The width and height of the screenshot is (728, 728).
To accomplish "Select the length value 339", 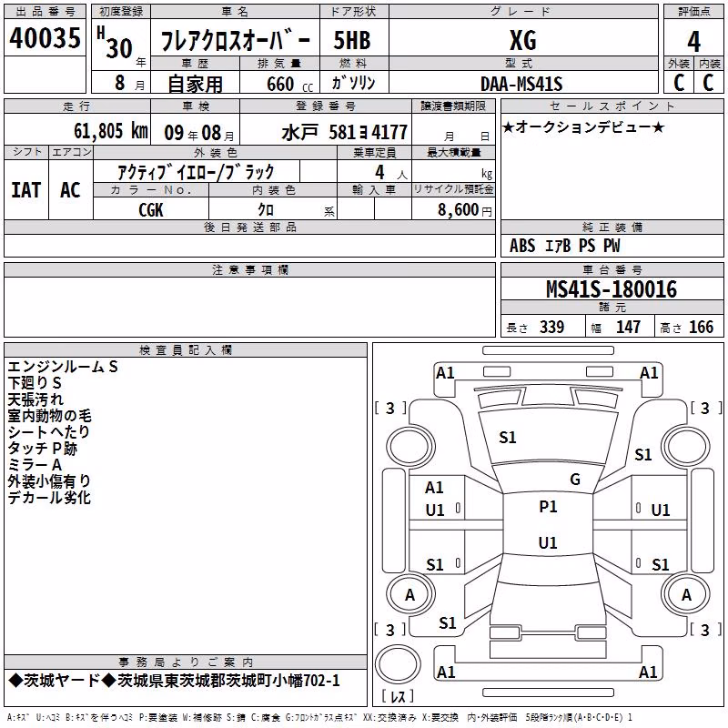I will [x=551, y=327].
